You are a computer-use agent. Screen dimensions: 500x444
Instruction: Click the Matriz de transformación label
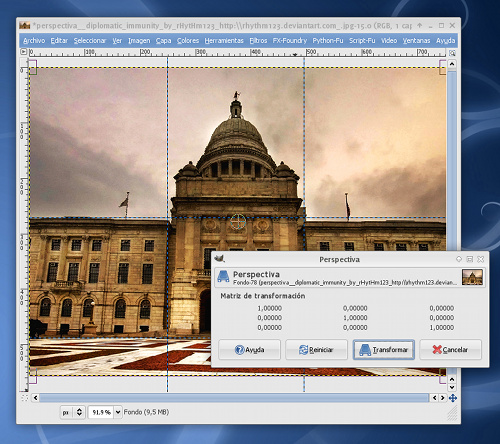coord(263,296)
